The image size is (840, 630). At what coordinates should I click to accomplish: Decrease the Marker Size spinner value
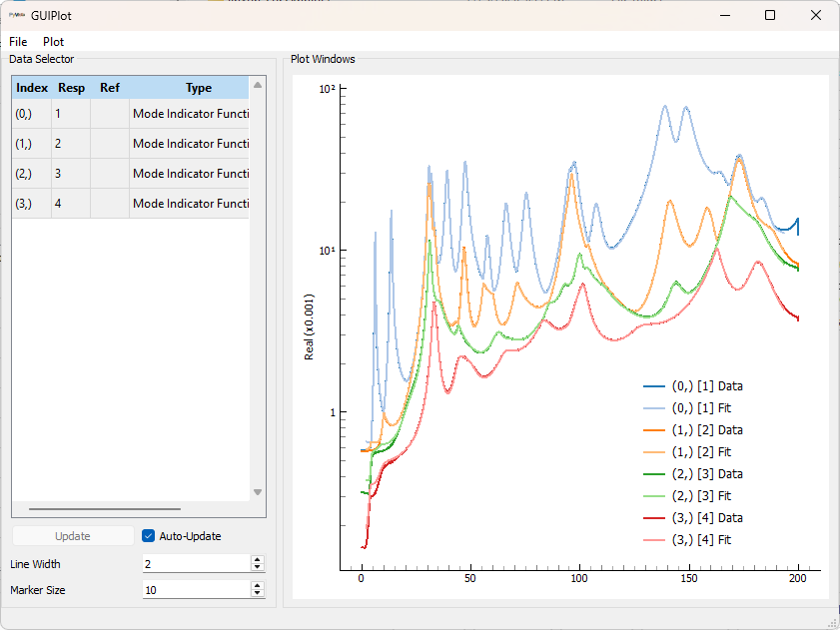coord(257,594)
